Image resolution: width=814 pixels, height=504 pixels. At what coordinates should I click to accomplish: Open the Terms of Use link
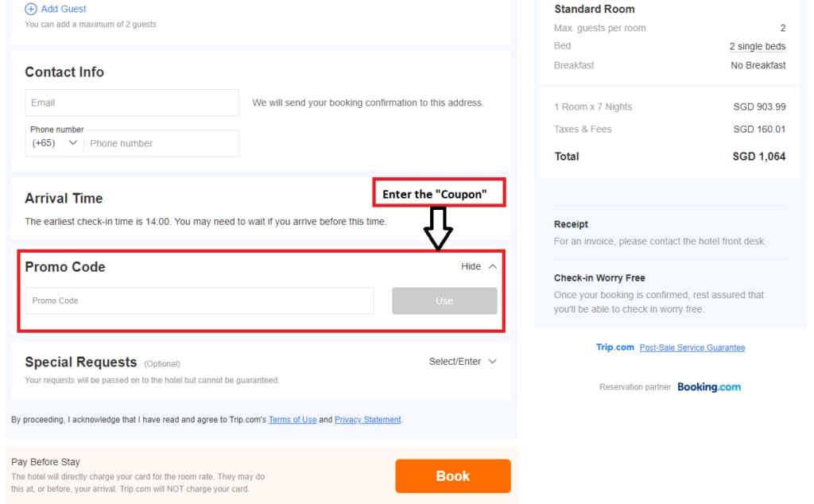tap(293, 420)
